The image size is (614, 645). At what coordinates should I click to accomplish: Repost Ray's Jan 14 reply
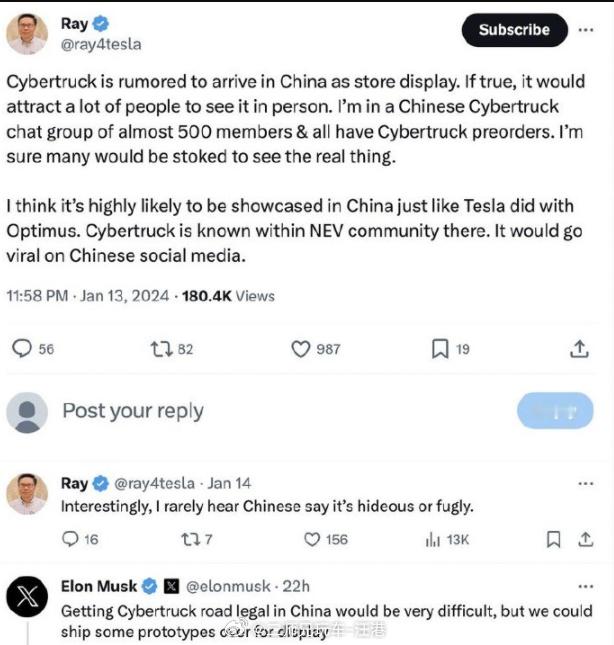[x=190, y=539]
